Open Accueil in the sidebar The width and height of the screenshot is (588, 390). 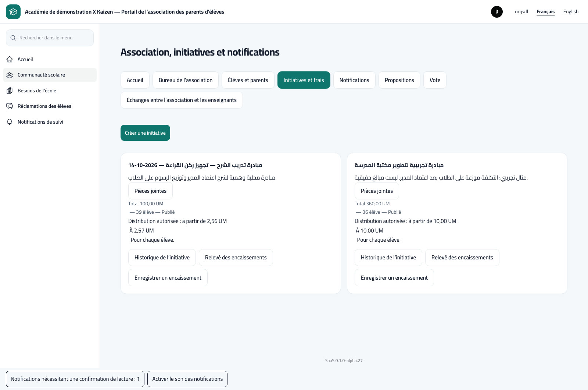click(x=50, y=59)
